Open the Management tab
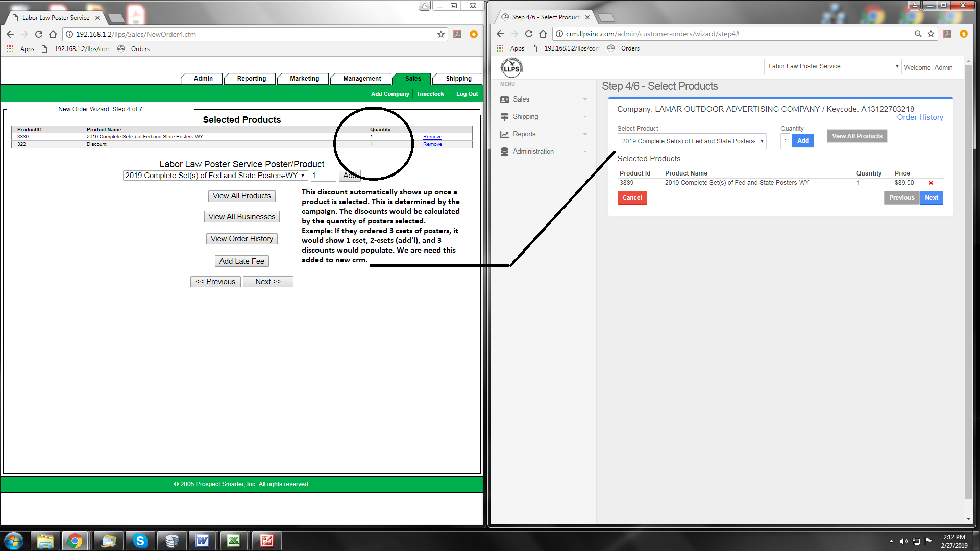The image size is (980, 551). pos(361,79)
